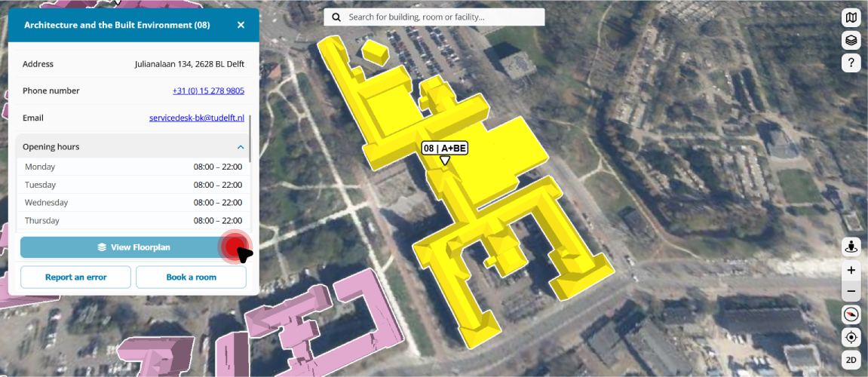Reset map orientation with compass icon

click(851, 314)
